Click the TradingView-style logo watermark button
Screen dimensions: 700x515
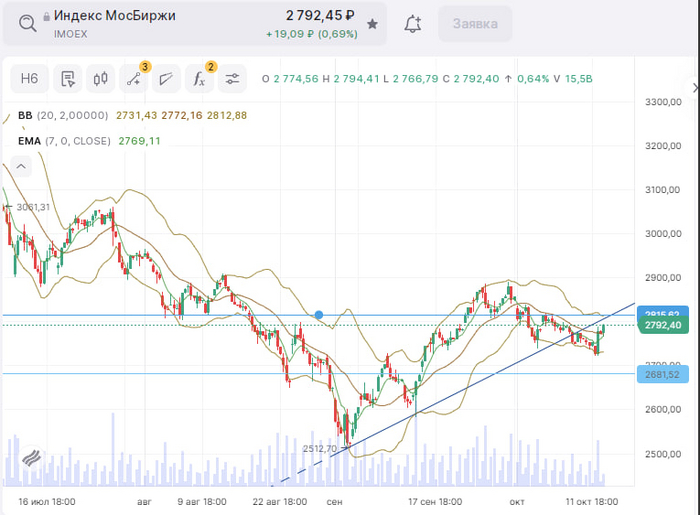pyautogui.click(x=31, y=458)
